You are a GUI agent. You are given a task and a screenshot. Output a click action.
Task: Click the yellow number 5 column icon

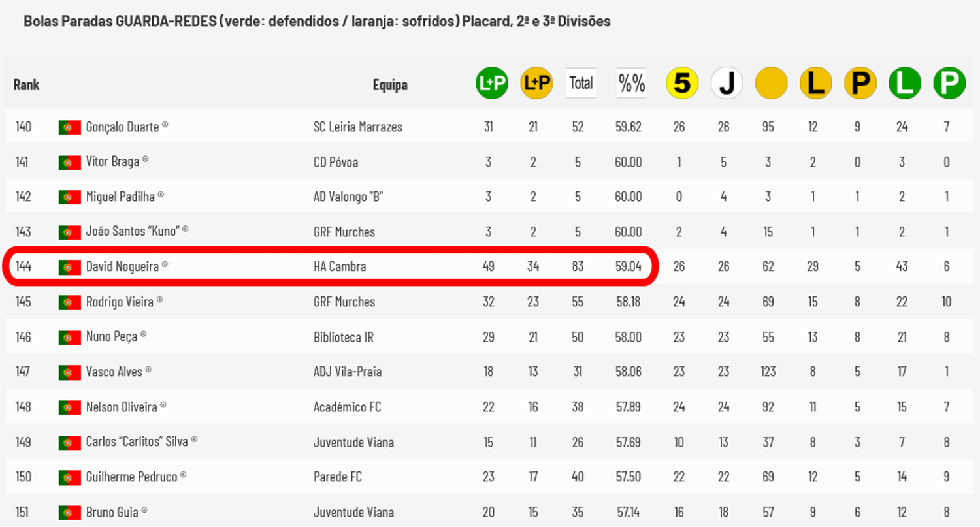click(682, 84)
